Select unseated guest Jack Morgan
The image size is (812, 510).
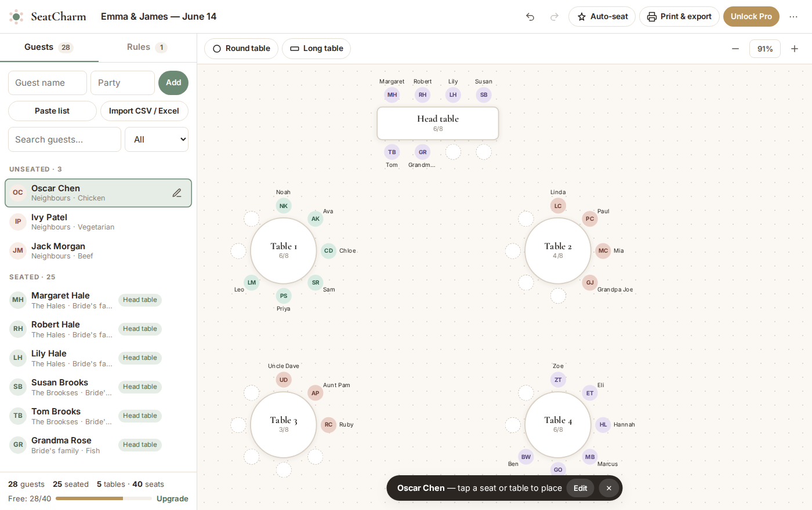(98, 251)
